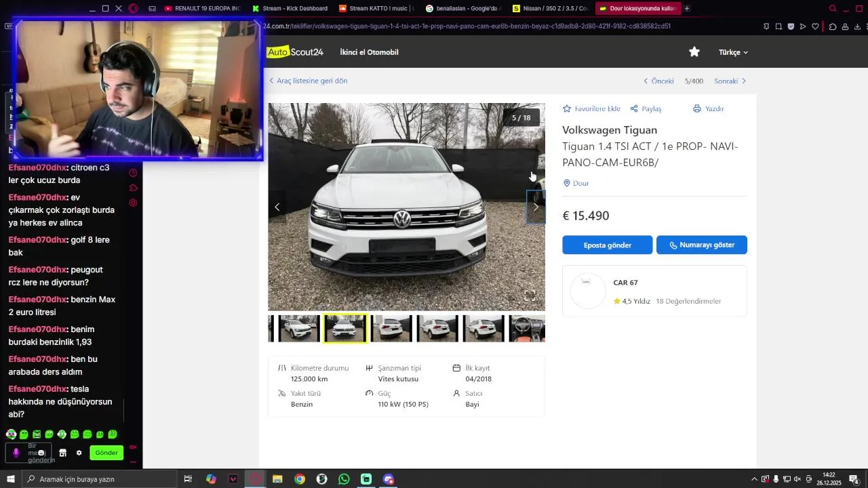Click the Volkswagen Tiguan title
This screenshot has width=868, height=488.
point(610,129)
